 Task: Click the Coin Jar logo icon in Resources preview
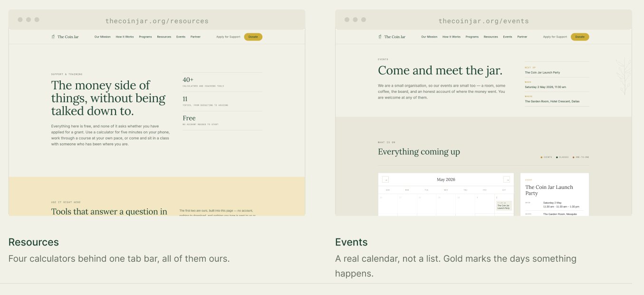click(53, 37)
